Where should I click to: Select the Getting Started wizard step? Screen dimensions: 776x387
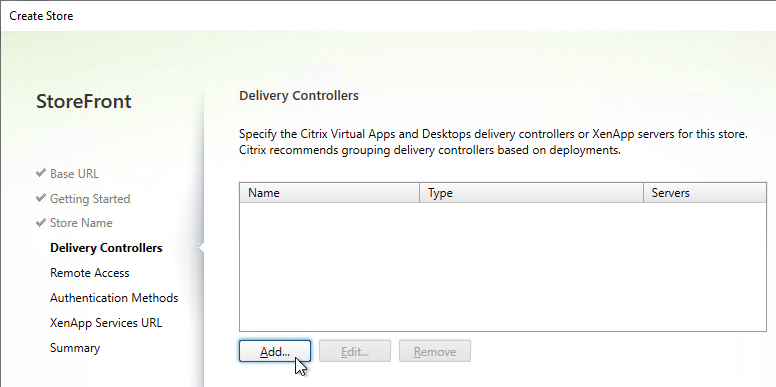point(90,198)
